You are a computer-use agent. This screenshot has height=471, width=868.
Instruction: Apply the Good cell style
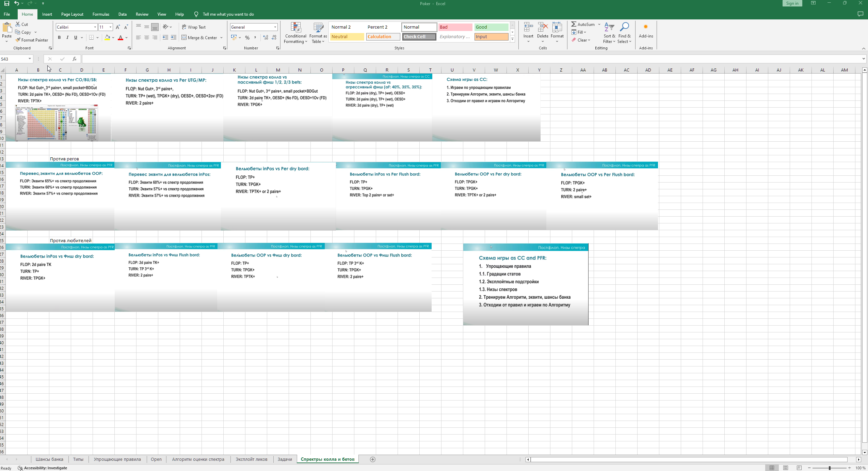click(x=491, y=27)
